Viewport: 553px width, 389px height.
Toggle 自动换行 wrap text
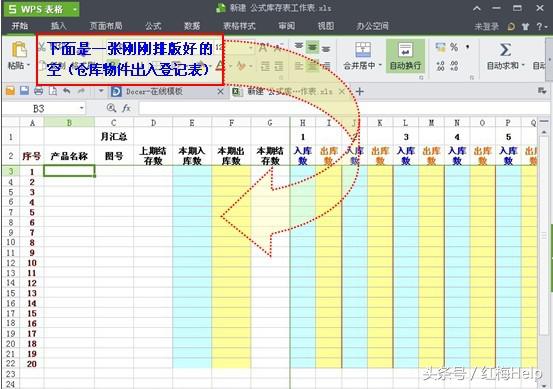point(405,56)
